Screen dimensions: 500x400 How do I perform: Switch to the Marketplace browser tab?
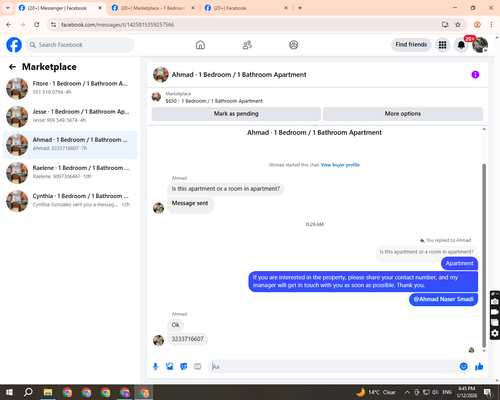(153, 8)
